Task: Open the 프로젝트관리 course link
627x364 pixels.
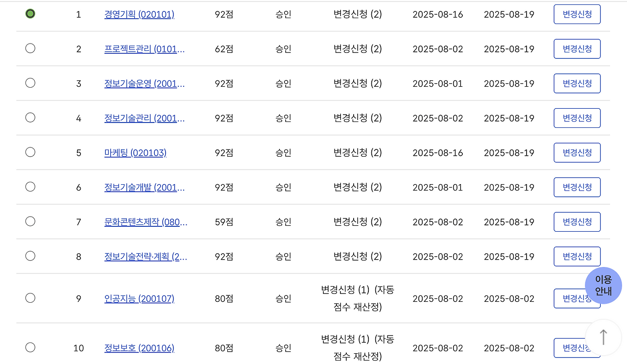Action: [144, 49]
